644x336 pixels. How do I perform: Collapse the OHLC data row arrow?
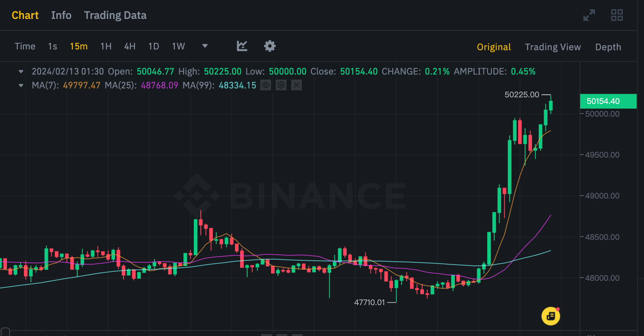pos(21,71)
